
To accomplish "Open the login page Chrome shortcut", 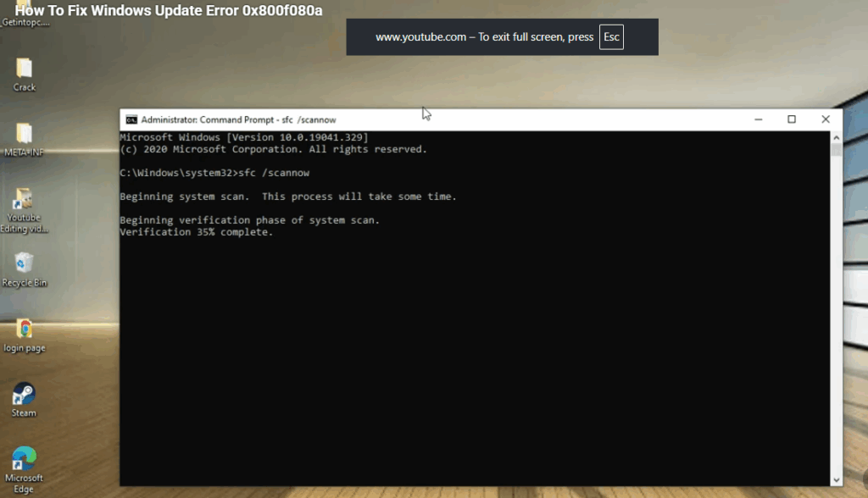I will pyautogui.click(x=24, y=330).
